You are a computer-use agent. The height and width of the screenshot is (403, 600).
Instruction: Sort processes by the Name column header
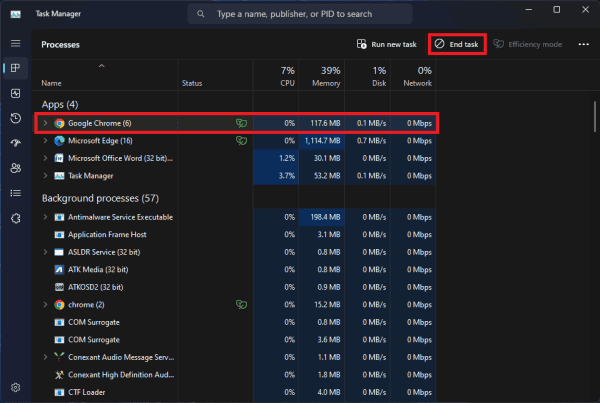pos(52,83)
